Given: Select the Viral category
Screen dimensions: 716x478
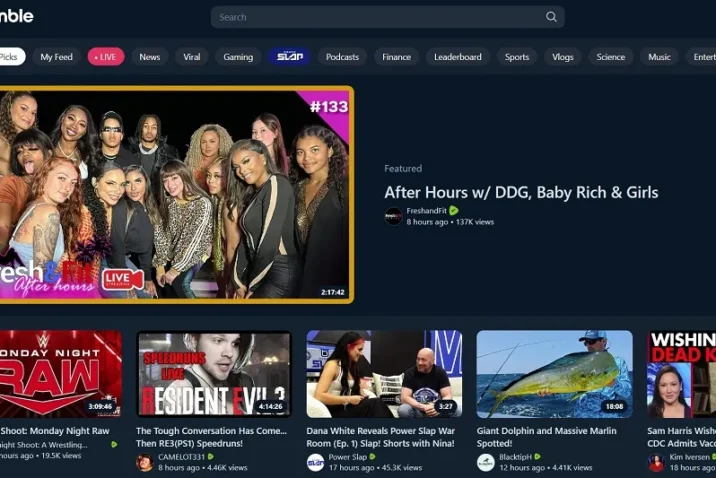Looking at the screenshot, I should coord(192,57).
